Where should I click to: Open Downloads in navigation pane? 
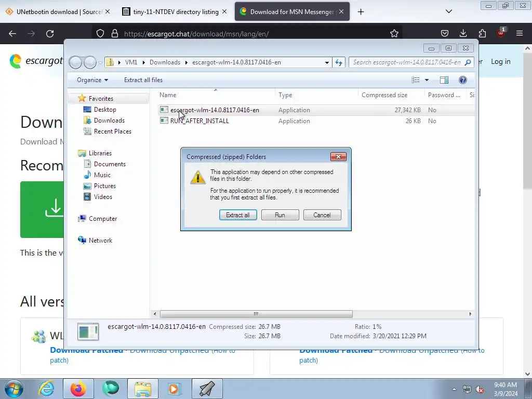[109, 121]
